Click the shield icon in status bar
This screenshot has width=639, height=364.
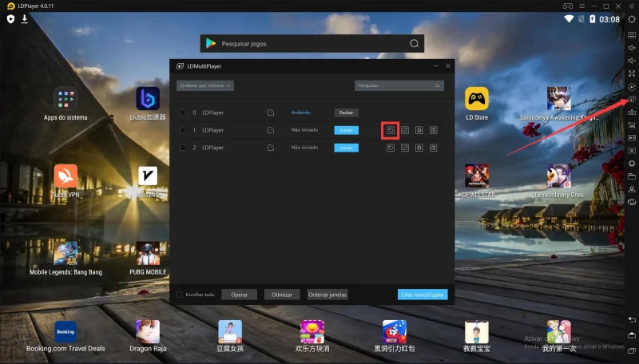click(10, 19)
